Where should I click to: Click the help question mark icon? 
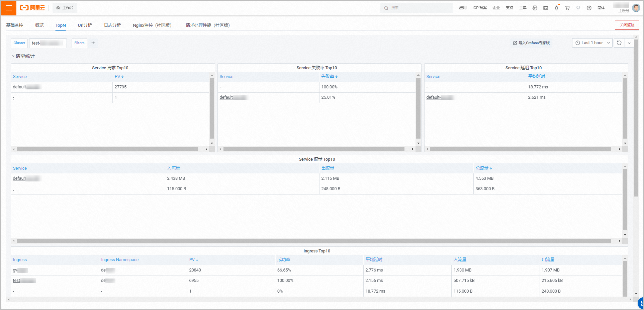tap(589, 8)
